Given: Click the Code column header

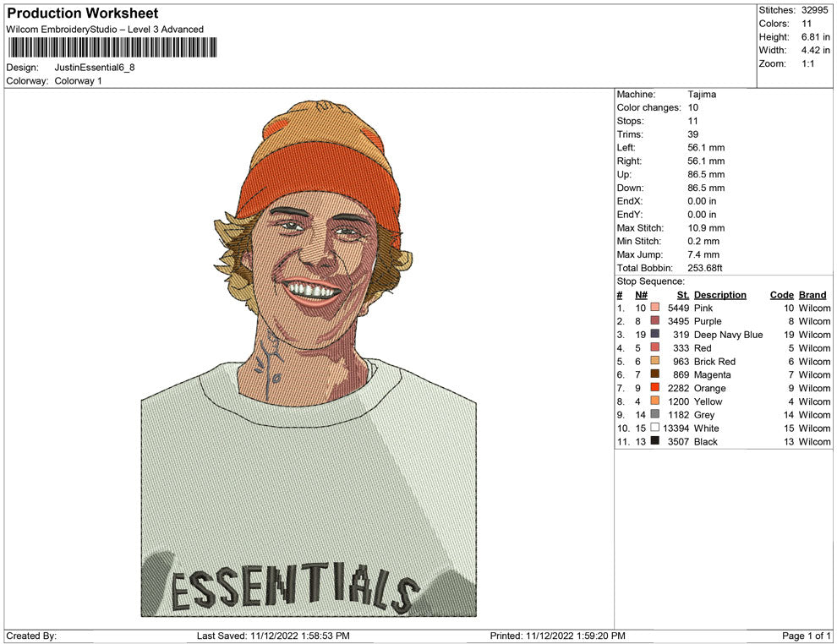Looking at the screenshot, I should point(782,295).
